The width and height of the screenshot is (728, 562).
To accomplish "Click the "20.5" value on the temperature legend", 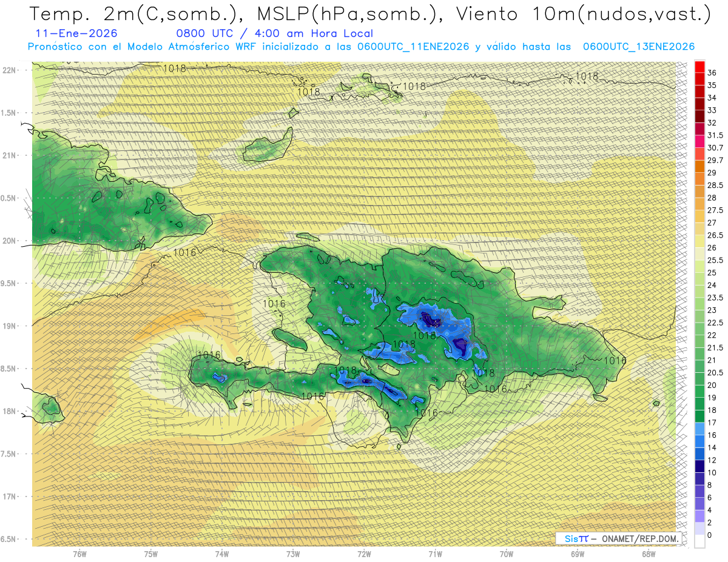I will click(715, 372).
